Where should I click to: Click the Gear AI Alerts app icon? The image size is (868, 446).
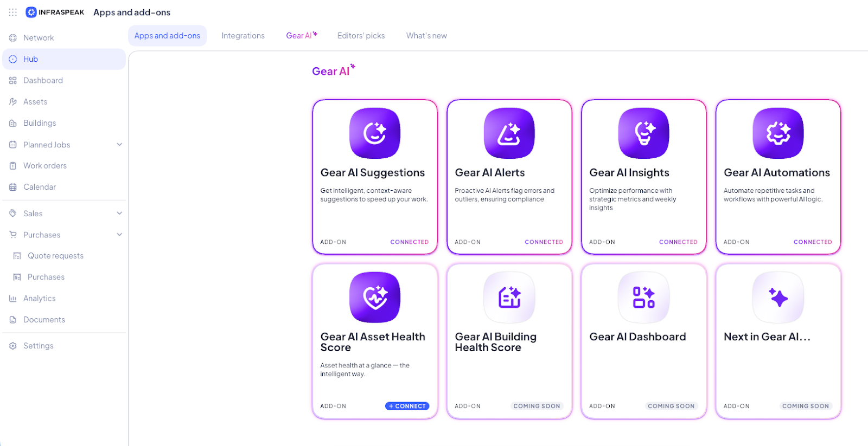tap(509, 133)
